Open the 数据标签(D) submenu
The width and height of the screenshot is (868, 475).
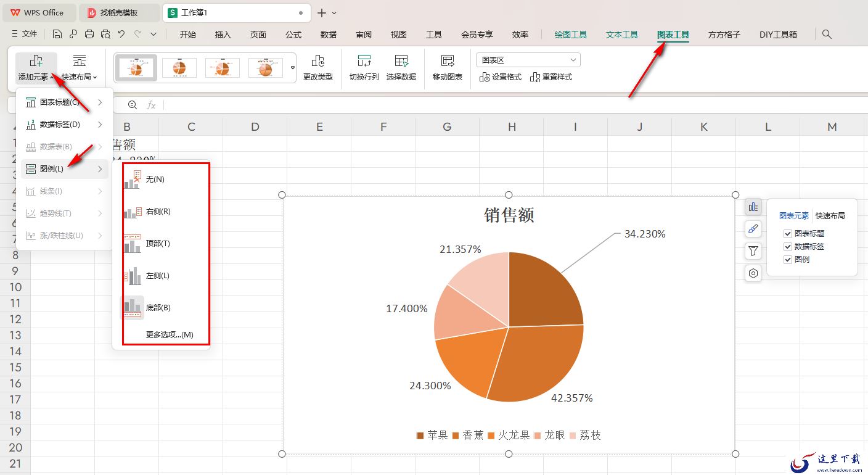coord(65,125)
